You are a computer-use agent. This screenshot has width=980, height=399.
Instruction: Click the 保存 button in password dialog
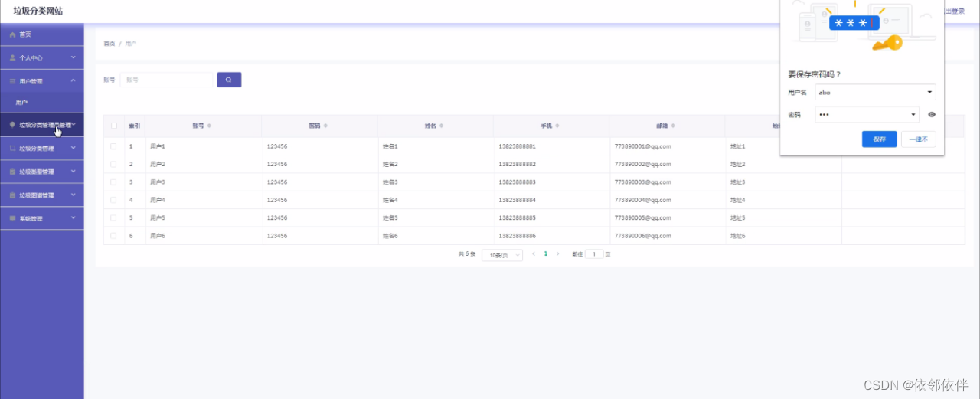click(x=879, y=139)
